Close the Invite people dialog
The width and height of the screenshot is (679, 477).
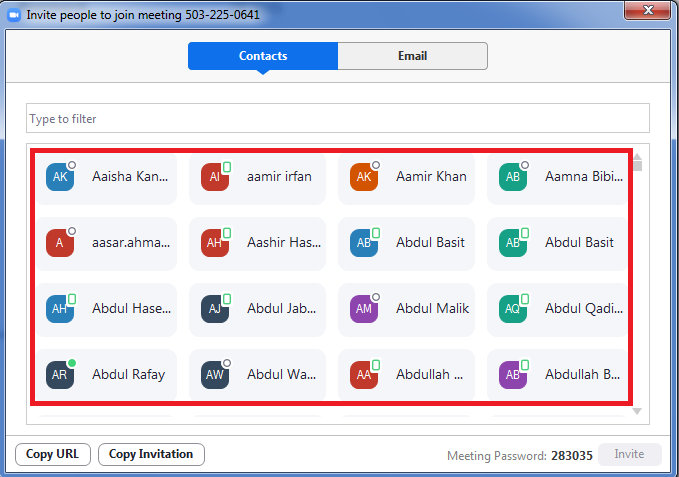pos(648,10)
